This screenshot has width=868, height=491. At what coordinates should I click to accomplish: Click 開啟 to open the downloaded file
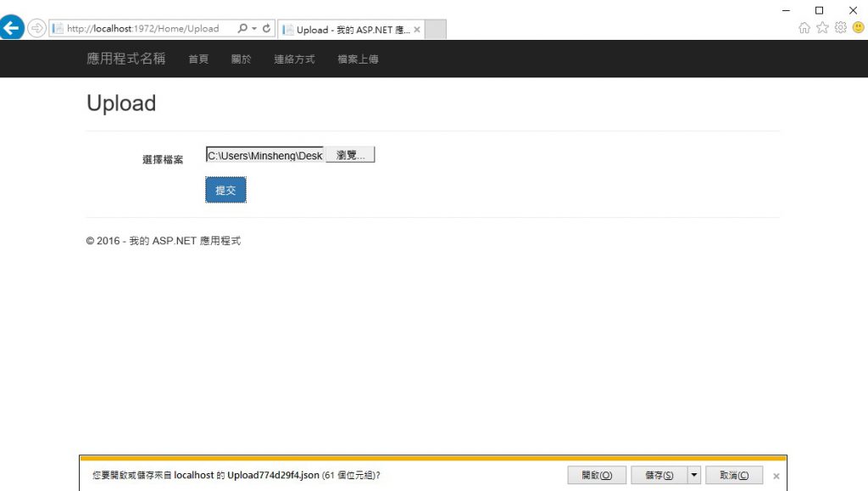click(x=597, y=476)
